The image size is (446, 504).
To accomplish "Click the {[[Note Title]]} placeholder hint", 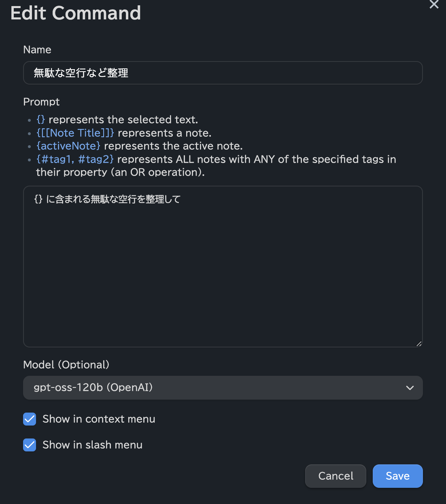I will (x=75, y=133).
